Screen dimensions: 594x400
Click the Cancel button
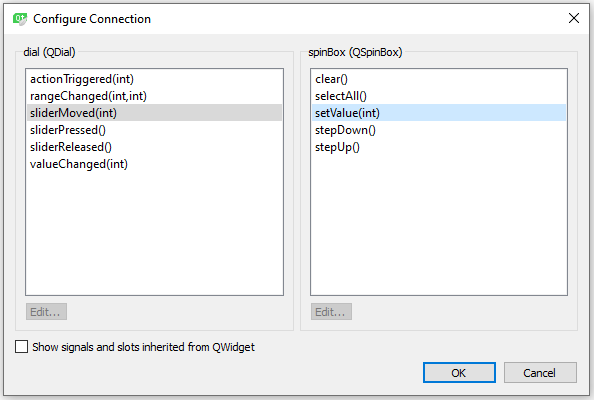540,373
